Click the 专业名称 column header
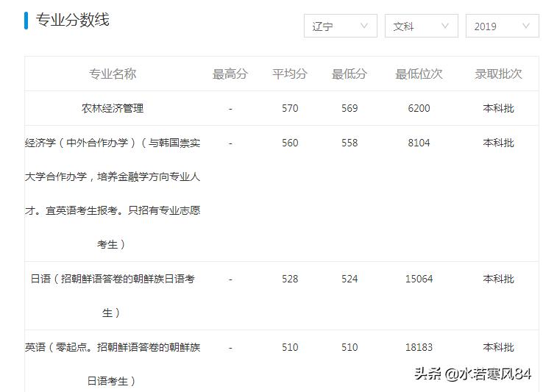 pos(113,74)
